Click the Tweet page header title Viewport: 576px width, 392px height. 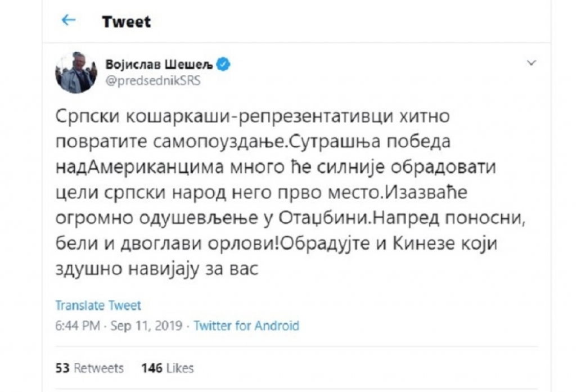point(127,22)
